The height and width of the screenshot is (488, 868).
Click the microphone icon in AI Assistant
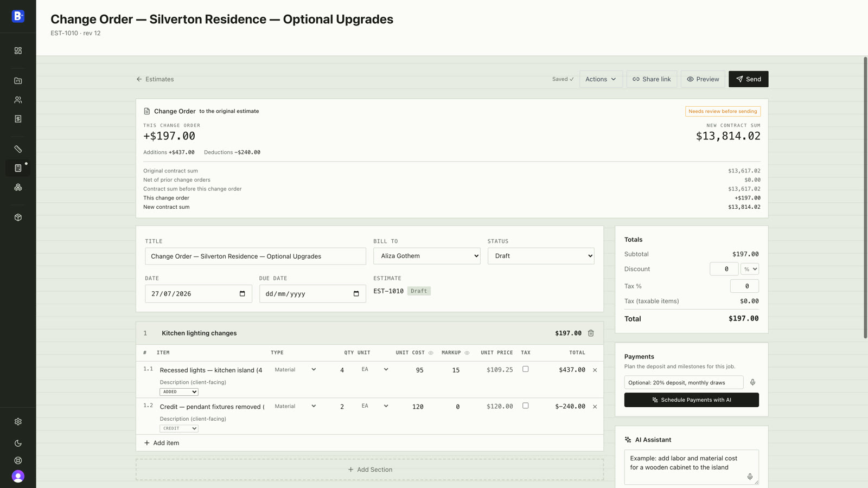coord(750,477)
